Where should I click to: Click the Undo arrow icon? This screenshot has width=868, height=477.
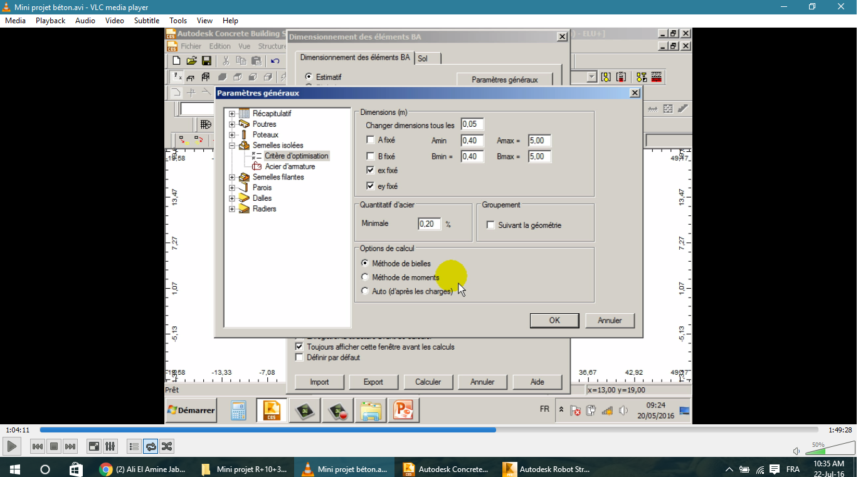click(275, 61)
